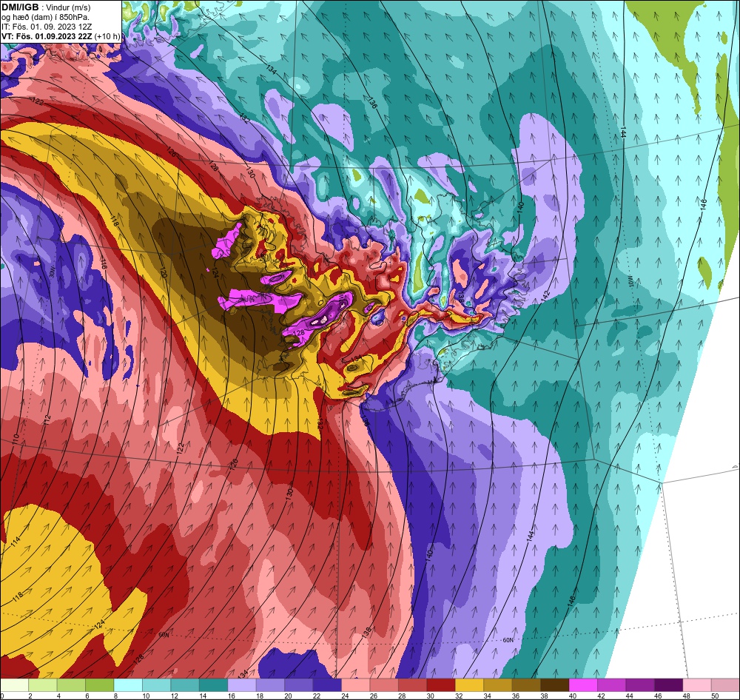The width and height of the screenshot is (740, 700).
Task: Click the 'DMI/IGB : Vindur (m/s)' title text
Action: click(46, 7)
